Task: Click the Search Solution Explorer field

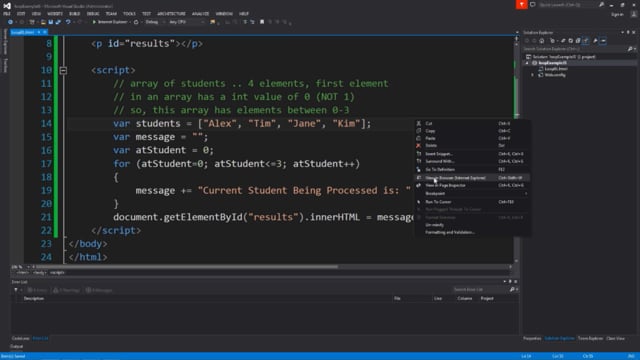Action: (575, 49)
